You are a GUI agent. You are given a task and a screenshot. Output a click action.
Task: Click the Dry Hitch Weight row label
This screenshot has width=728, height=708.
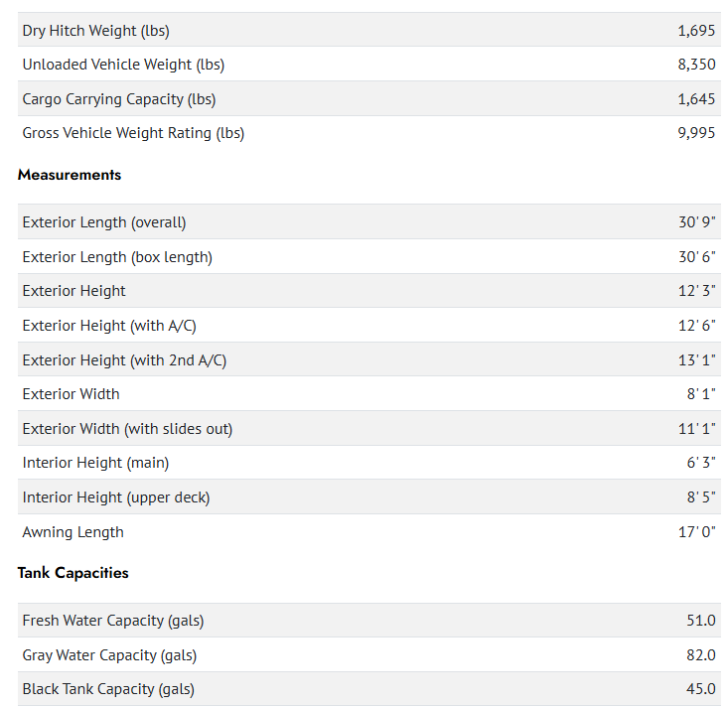tap(95, 31)
